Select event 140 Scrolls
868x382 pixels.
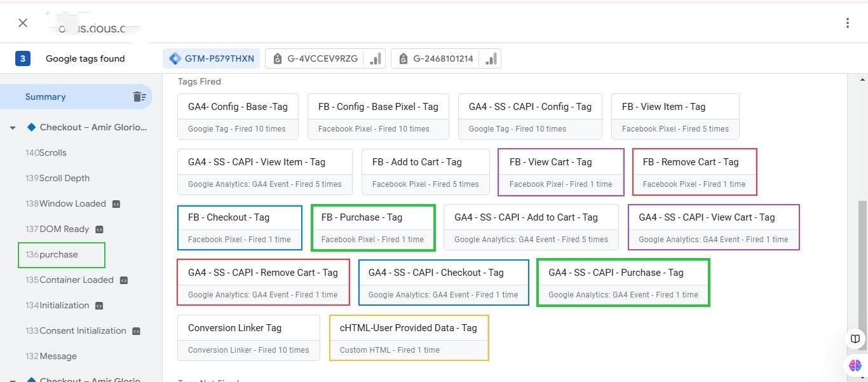(x=46, y=153)
